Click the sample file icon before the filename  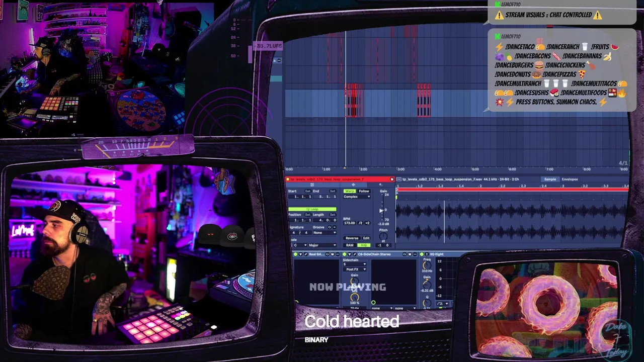point(398,179)
